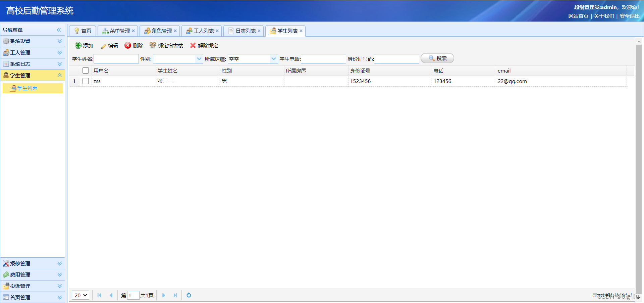Screen dimensions: 644x303
Task: Click the red 删除 delete icon
Action: 128,45
